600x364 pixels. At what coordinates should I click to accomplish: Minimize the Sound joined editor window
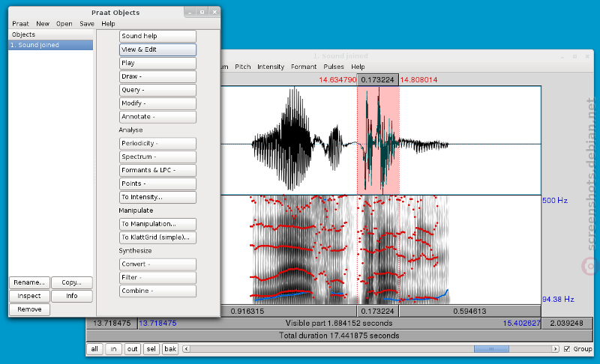(x=562, y=56)
